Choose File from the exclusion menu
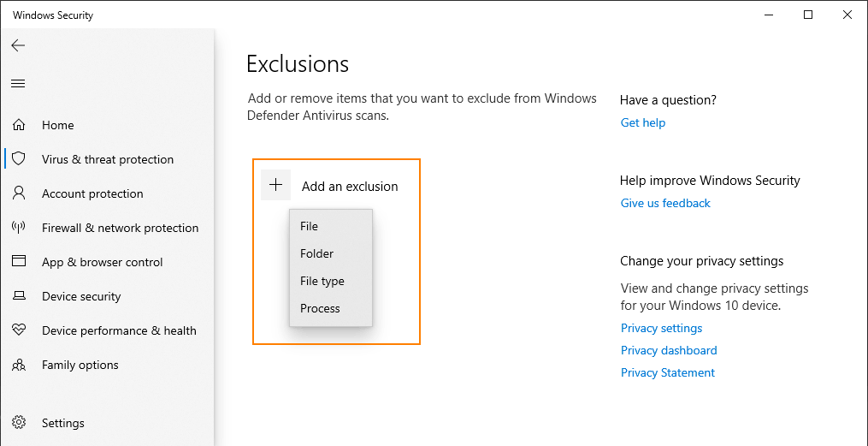868x446 pixels. tap(310, 226)
